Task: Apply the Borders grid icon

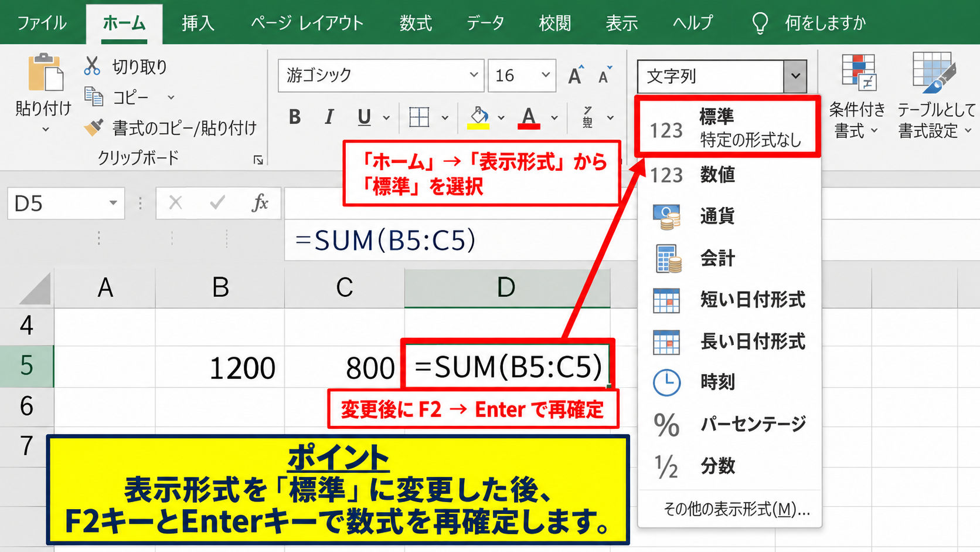Action: pos(419,117)
